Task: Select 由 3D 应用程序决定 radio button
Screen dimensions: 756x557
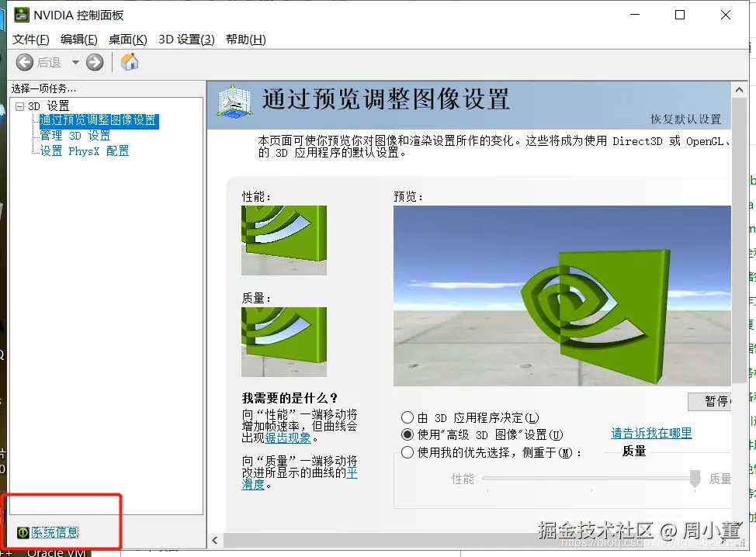Action: point(407,417)
